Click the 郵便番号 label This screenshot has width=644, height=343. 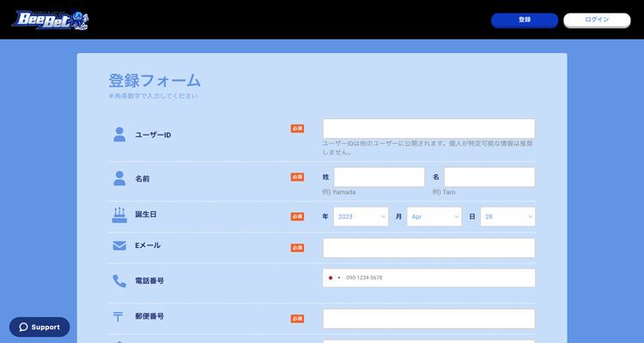coord(149,316)
